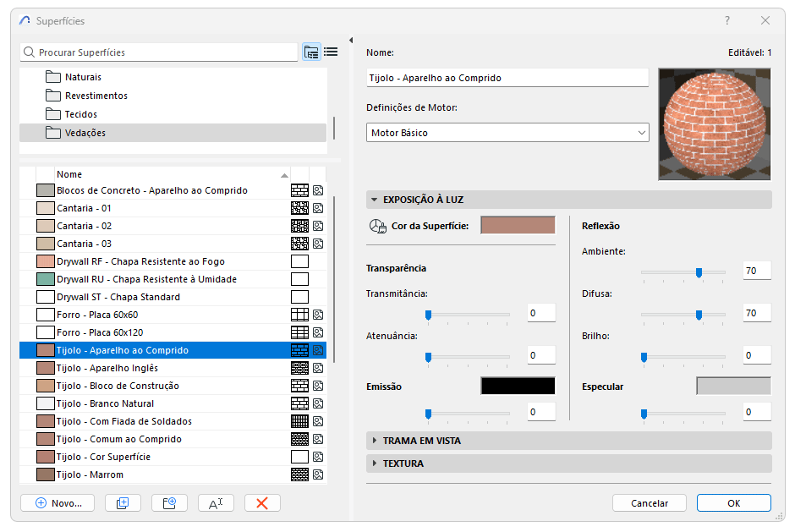Click hatch icon of Tijolo - Aparelho Inglês

point(299,368)
